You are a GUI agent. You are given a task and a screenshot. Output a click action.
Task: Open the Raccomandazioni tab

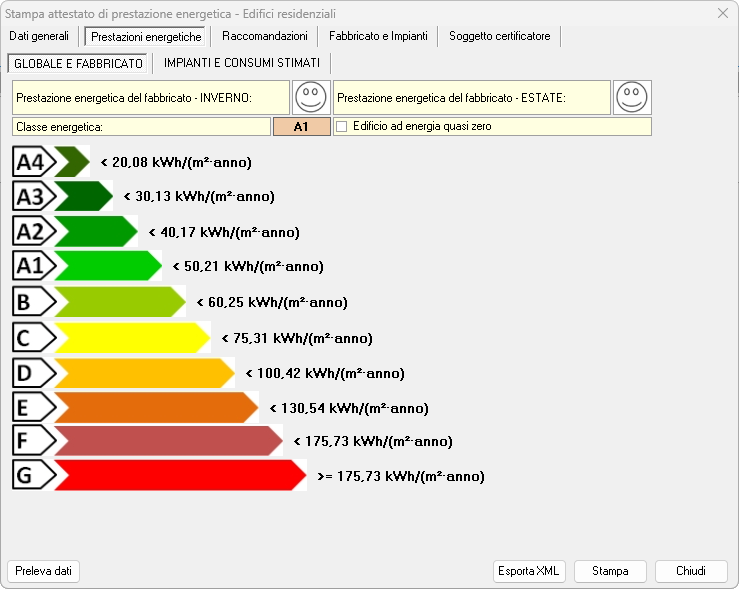[x=264, y=36]
